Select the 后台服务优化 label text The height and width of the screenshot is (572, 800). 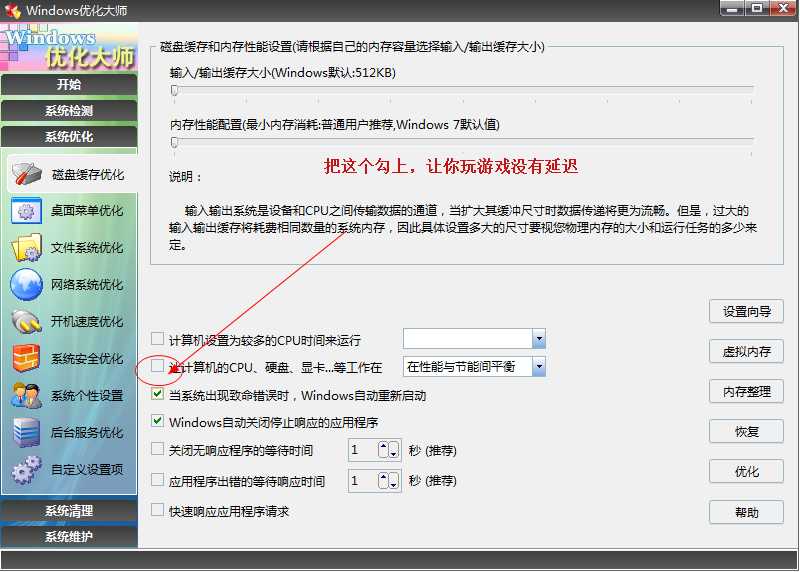87,433
